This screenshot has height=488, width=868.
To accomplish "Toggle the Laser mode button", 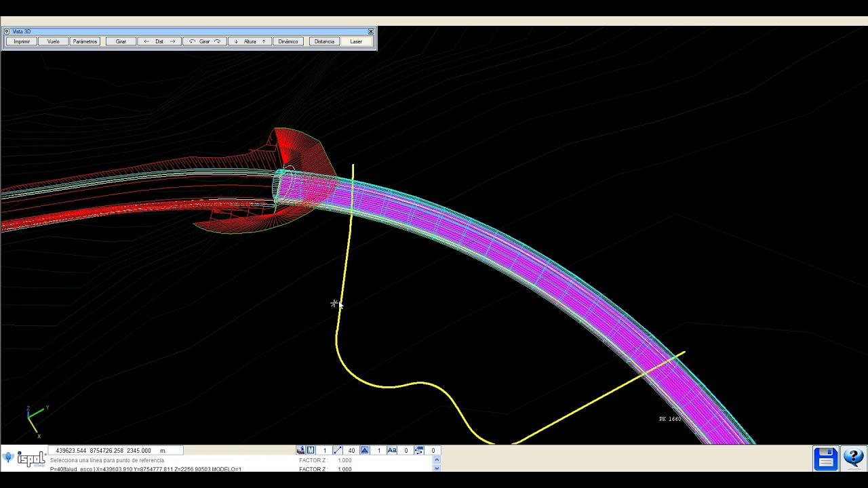I will 356,41.
